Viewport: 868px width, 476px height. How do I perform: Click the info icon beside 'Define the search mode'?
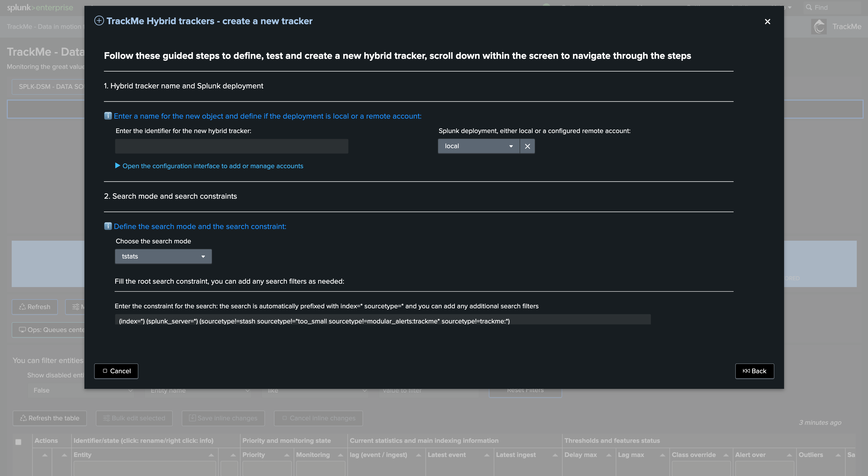tap(108, 226)
